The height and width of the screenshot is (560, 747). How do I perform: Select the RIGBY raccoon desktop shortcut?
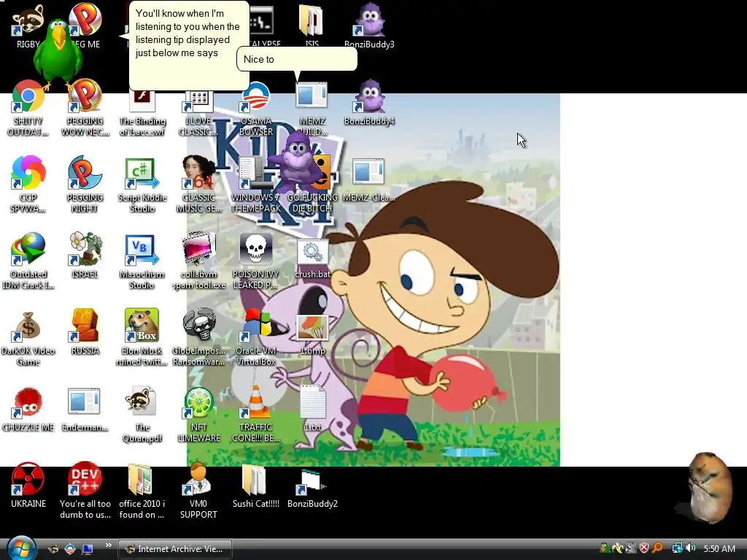[28, 26]
